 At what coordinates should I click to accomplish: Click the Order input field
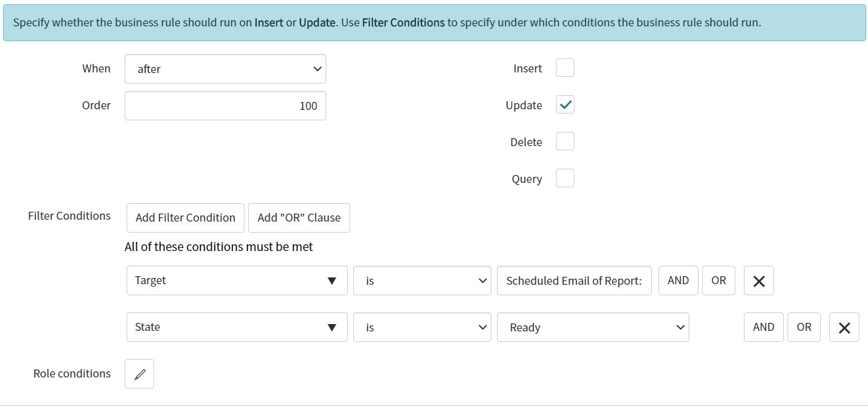[225, 106]
